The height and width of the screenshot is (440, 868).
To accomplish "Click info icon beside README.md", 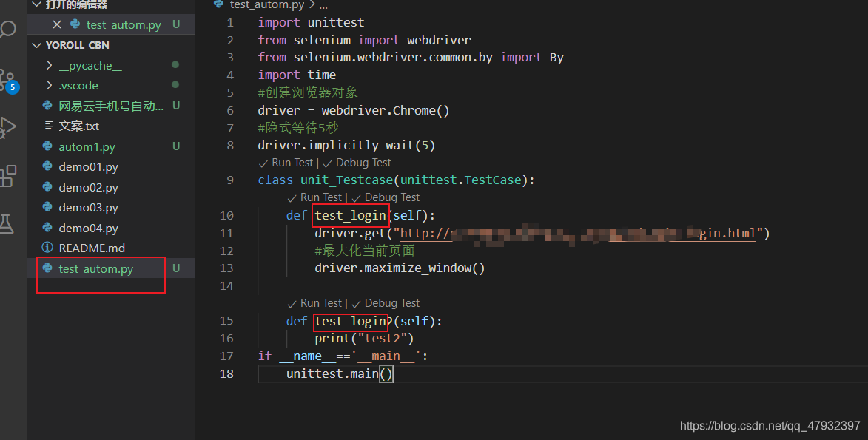I will coord(47,248).
